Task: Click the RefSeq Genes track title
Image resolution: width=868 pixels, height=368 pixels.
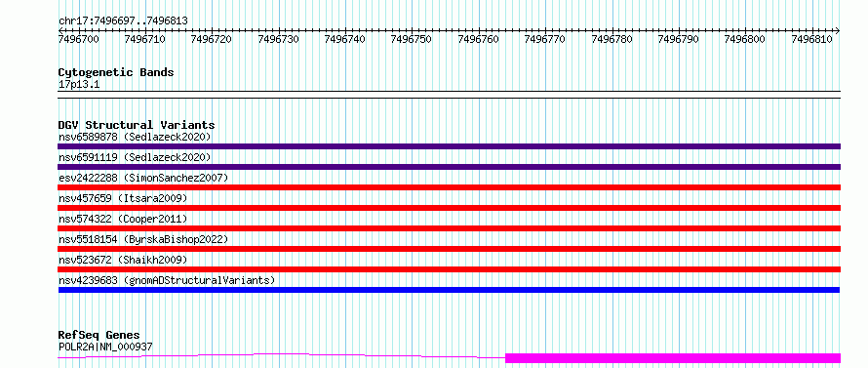Action: click(99, 336)
